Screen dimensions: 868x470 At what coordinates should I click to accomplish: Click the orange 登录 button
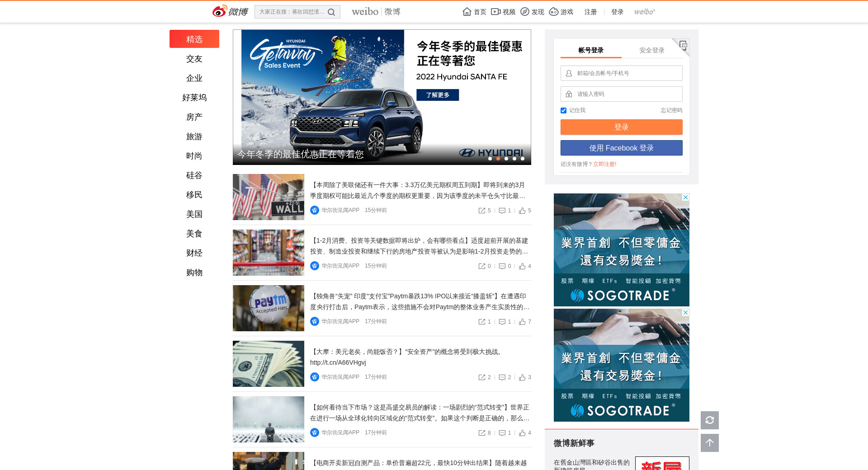tap(621, 127)
